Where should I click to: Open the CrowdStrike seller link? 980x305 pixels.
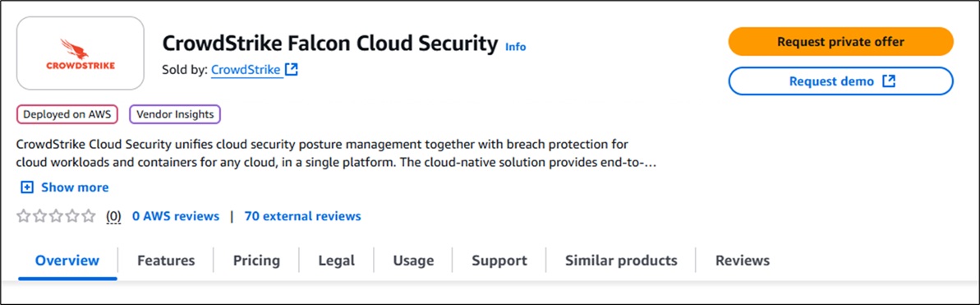246,69
